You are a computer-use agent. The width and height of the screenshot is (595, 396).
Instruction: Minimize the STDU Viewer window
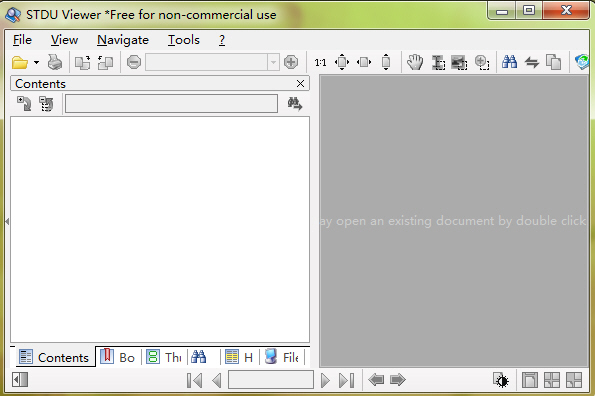coord(502,11)
